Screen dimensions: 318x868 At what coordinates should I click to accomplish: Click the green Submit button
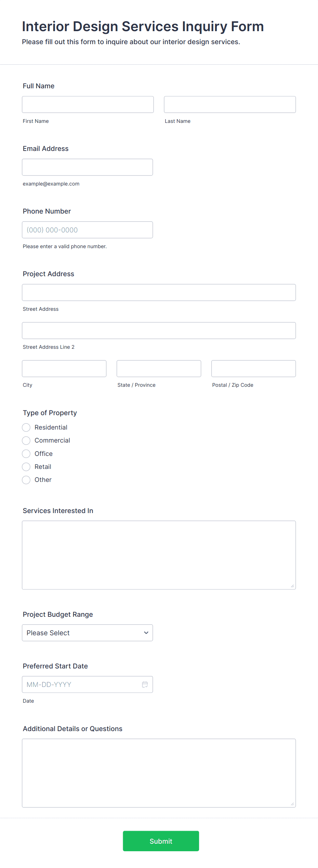click(x=161, y=841)
